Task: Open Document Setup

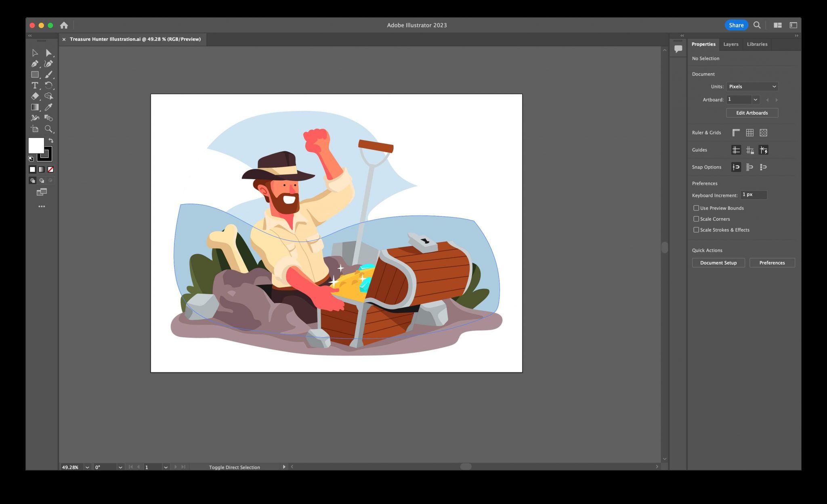Action: [x=718, y=263]
